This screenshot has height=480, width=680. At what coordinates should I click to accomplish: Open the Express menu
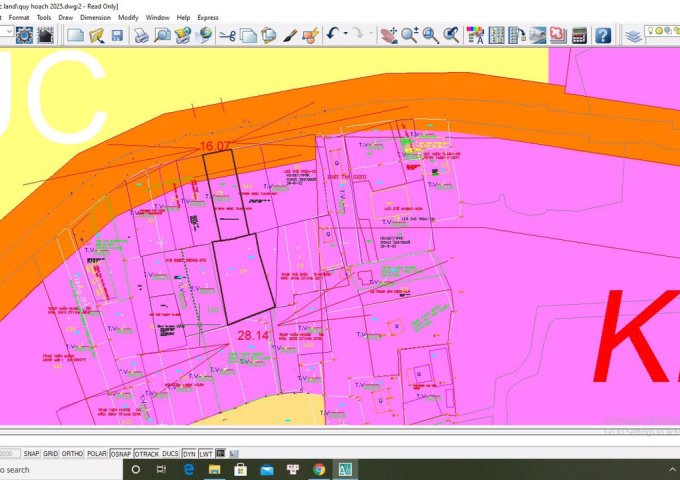coord(208,17)
